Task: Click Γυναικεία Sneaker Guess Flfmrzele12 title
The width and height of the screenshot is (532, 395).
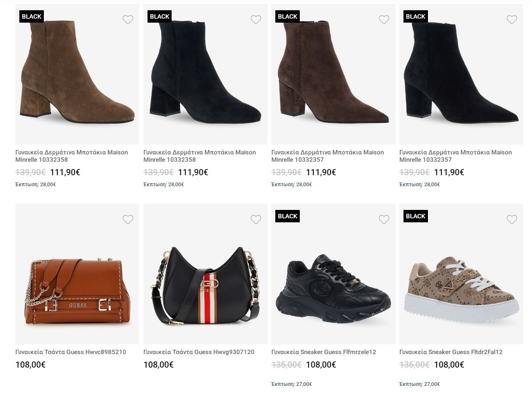Action: point(324,352)
